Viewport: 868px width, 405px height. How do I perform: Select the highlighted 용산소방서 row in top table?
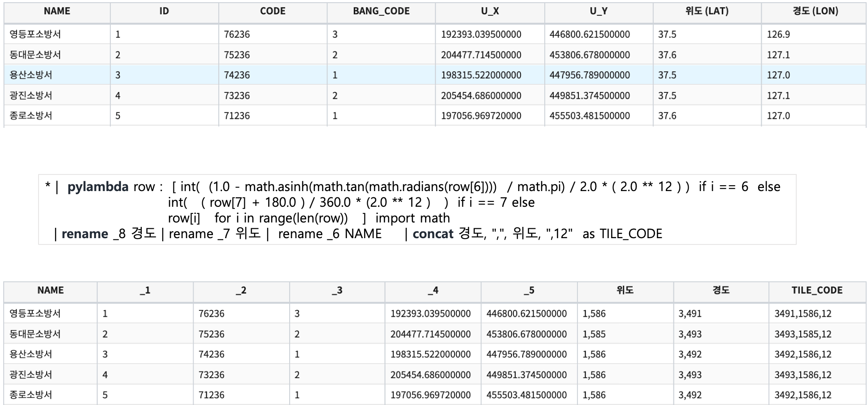point(435,75)
